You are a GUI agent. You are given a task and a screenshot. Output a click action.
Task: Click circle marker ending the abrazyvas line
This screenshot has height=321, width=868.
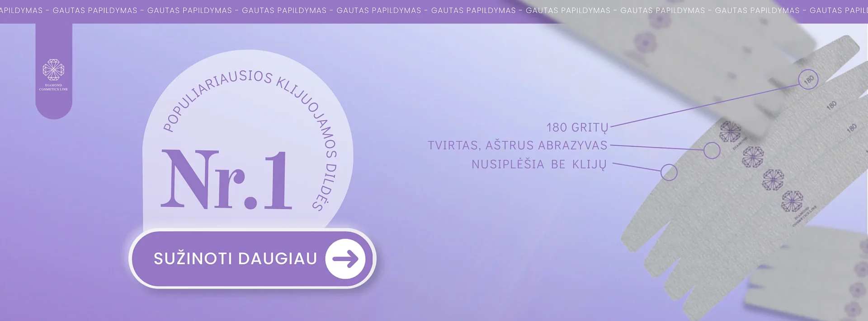[x=712, y=150]
